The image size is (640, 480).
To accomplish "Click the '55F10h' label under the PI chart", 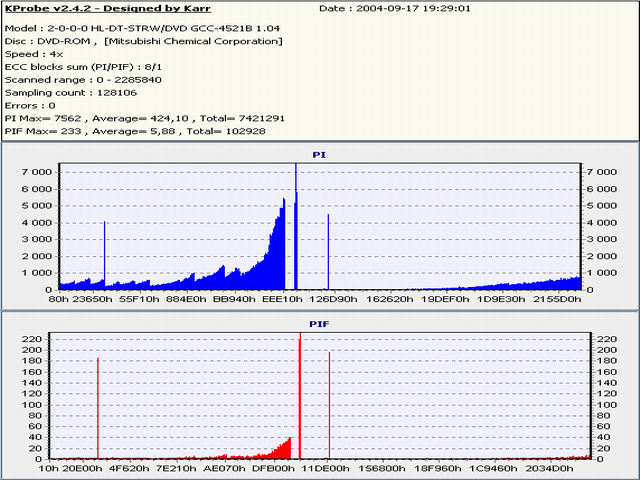I will coord(139,299).
